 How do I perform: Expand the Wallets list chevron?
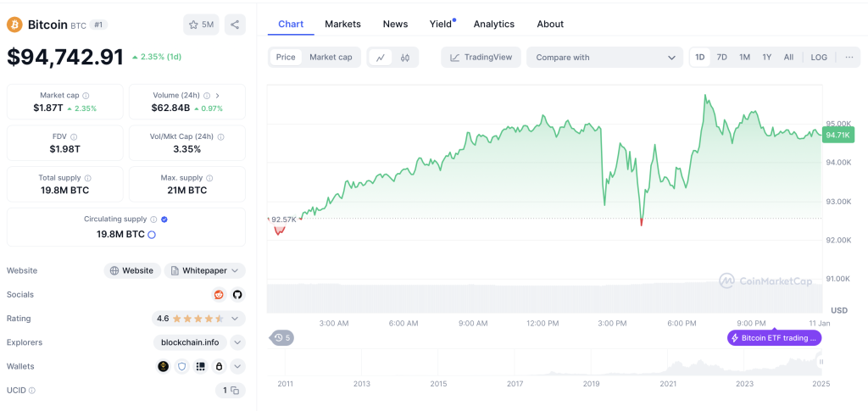tap(237, 366)
